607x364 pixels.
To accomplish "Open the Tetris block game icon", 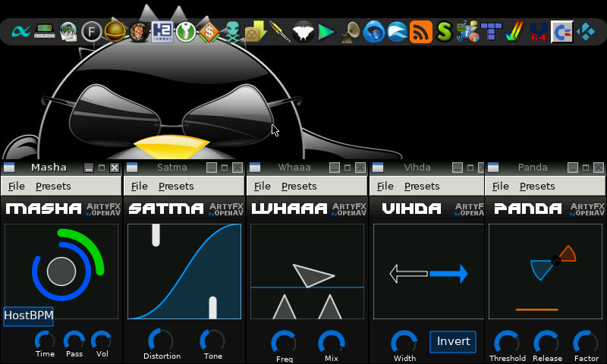I will click(492, 32).
